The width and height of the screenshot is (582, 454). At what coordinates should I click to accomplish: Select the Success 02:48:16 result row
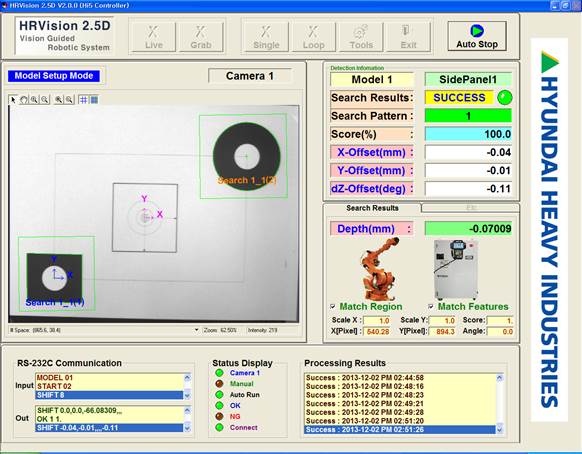pyautogui.click(x=400, y=386)
